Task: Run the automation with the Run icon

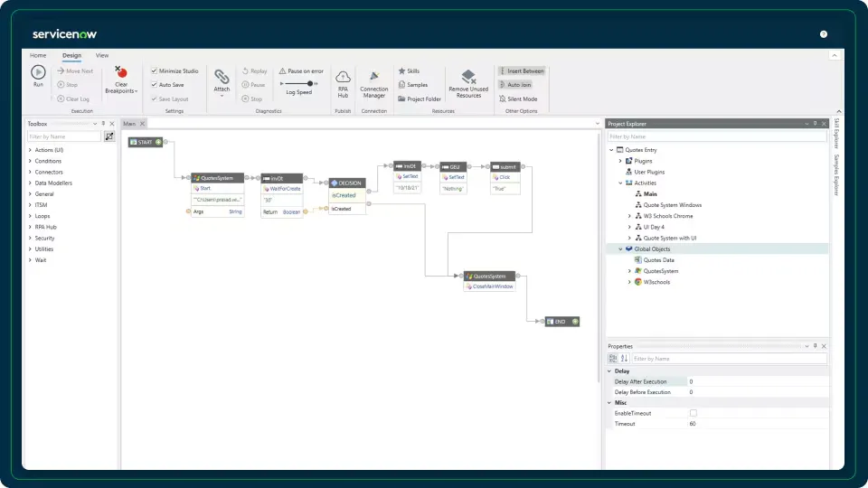Action: (x=38, y=72)
